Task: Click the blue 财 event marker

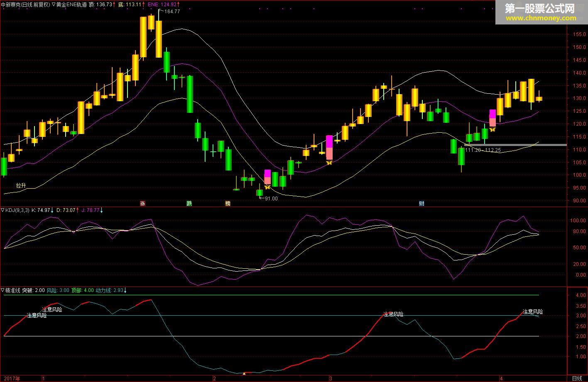Action: click(x=421, y=203)
